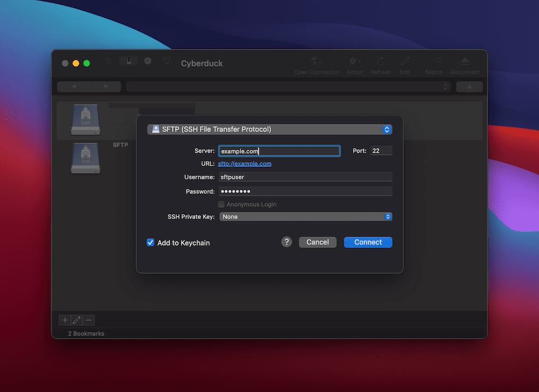The image size is (539, 392).
Task: Edit the bookmark with pencil button
Action: pyautogui.click(x=77, y=320)
